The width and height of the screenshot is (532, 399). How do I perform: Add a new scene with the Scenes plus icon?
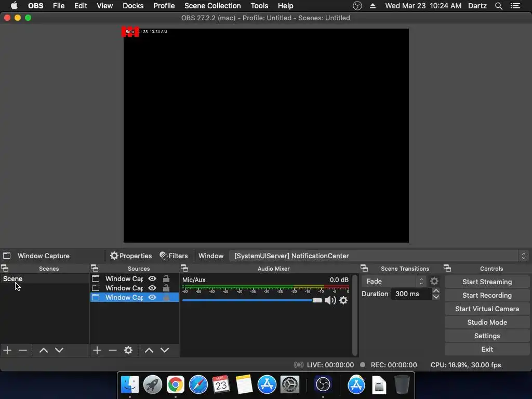[7, 350]
